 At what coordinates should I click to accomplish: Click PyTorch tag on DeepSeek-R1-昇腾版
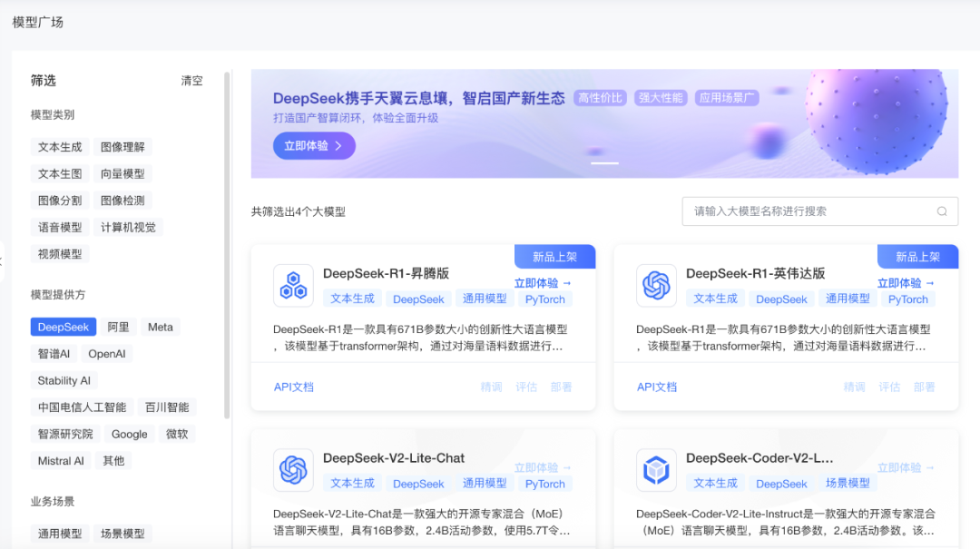click(x=545, y=299)
